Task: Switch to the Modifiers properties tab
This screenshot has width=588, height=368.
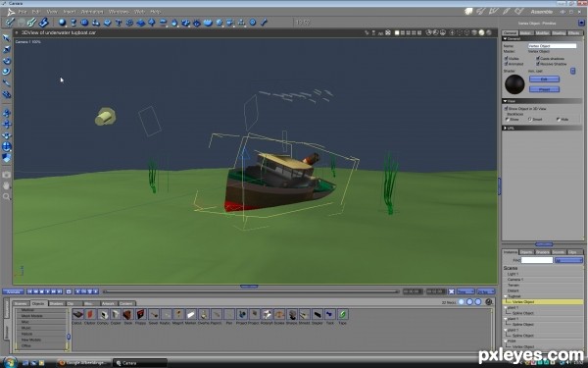Action: (x=542, y=33)
